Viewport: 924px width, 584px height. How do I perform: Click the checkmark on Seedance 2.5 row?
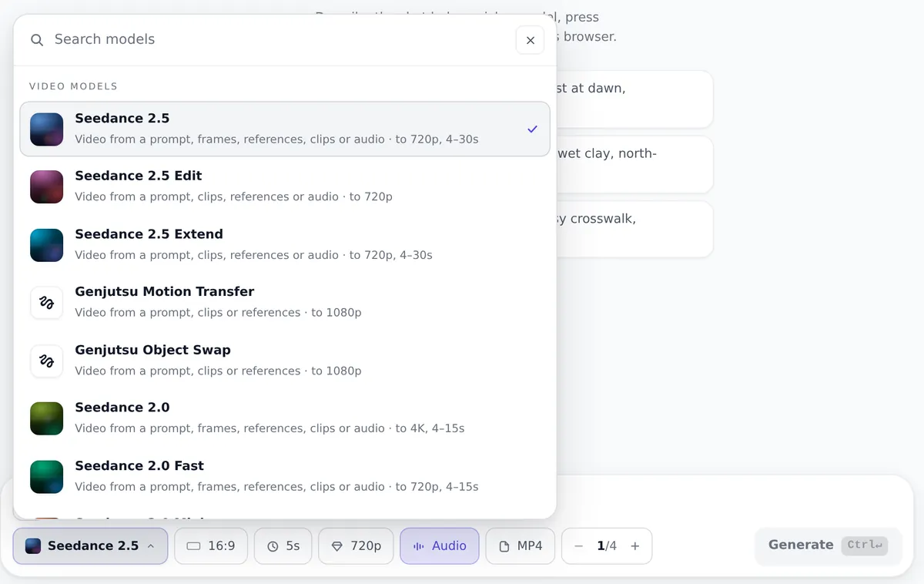click(532, 129)
